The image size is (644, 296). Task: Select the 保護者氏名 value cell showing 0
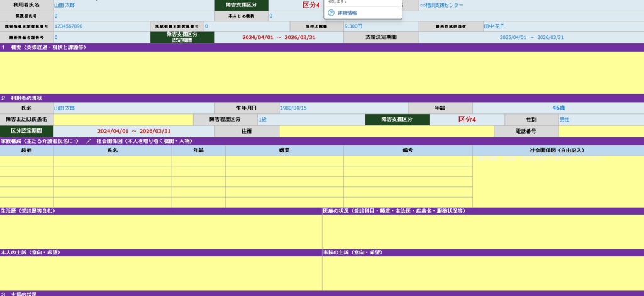[134, 16]
